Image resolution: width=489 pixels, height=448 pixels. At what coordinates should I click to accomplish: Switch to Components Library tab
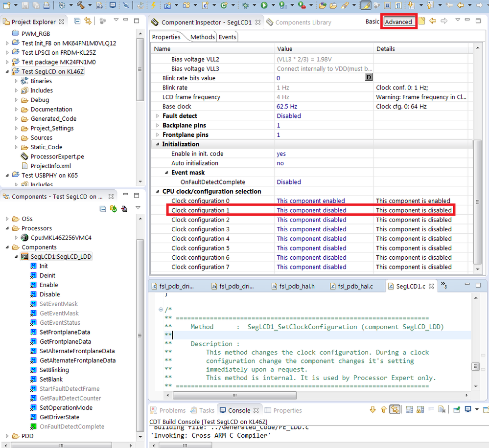(x=299, y=22)
